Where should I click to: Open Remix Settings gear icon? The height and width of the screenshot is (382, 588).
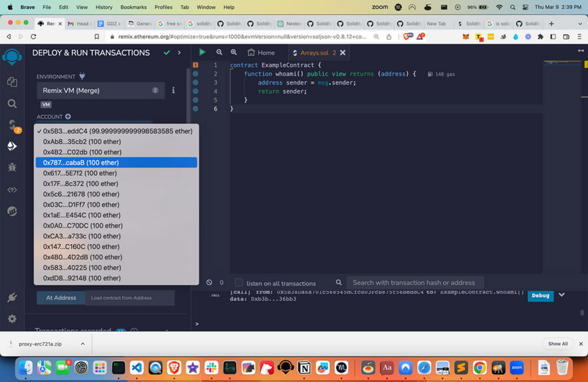(x=12, y=319)
